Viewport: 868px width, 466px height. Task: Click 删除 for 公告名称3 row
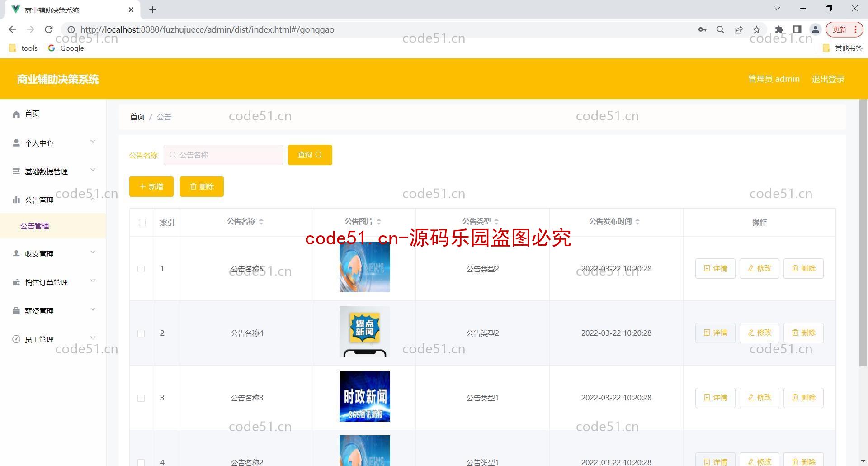pyautogui.click(x=803, y=398)
